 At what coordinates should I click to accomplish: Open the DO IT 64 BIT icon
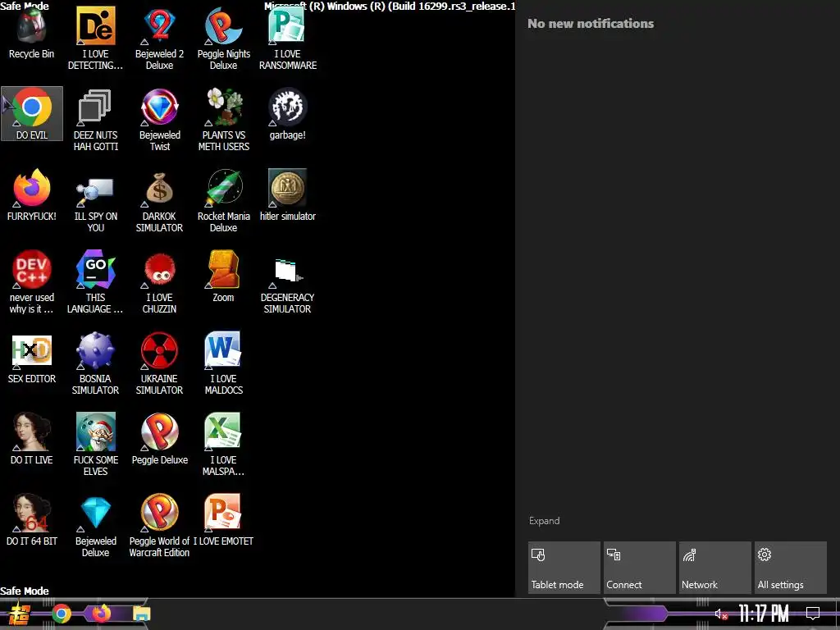(x=32, y=520)
